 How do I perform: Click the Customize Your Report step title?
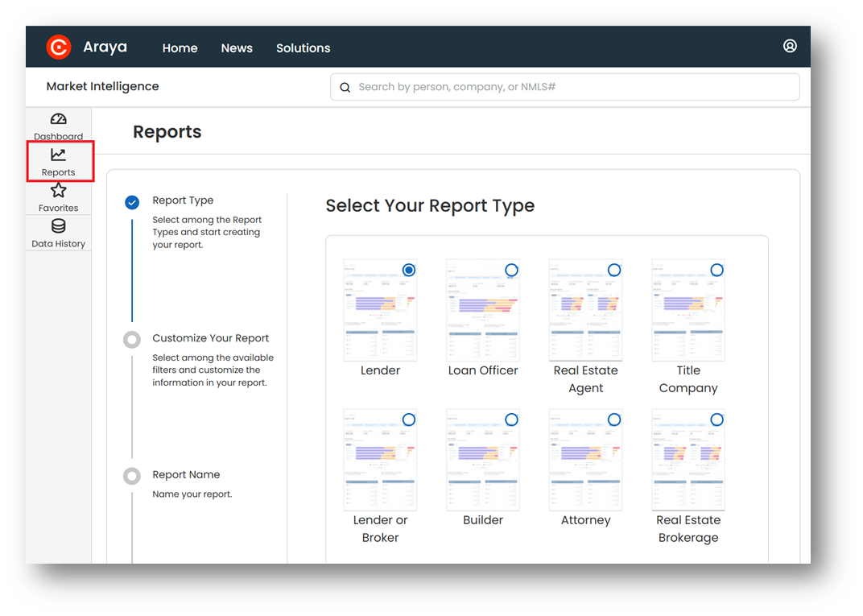coord(211,338)
